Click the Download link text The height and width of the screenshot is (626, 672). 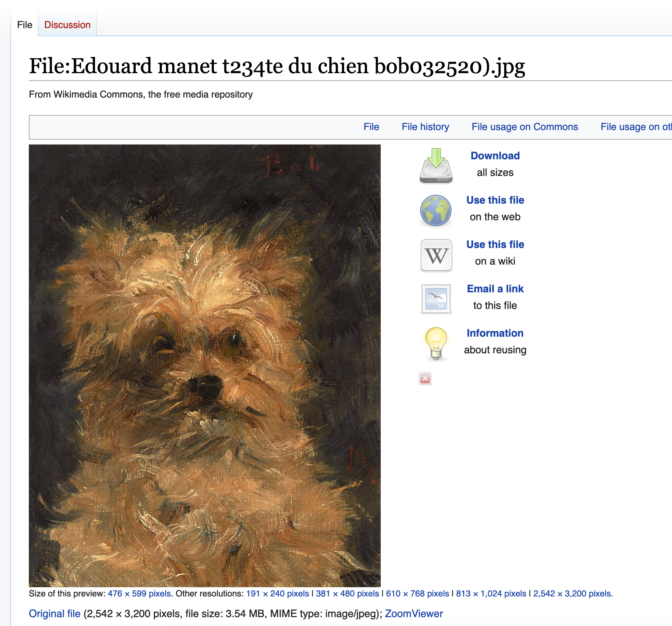pyautogui.click(x=495, y=156)
